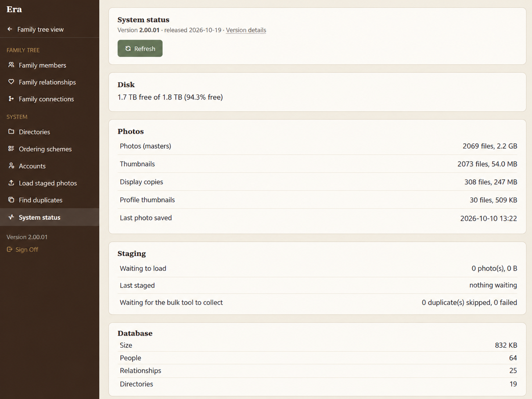Refresh the system status

[x=140, y=48]
